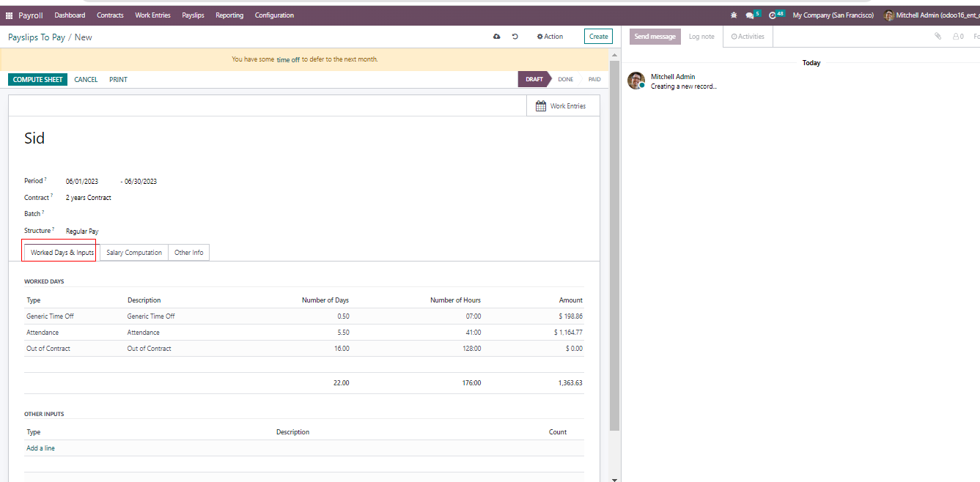Open the apps grid menu icon

[x=10, y=15]
